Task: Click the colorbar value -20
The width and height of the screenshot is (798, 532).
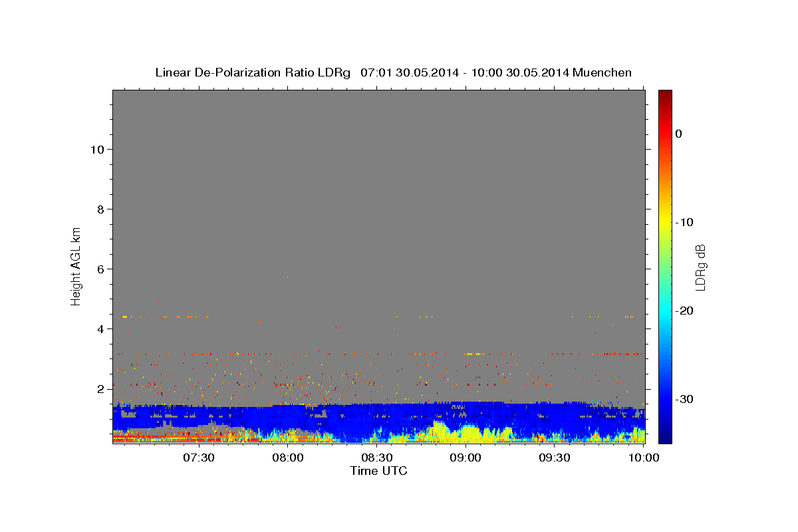Action: click(684, 311)
